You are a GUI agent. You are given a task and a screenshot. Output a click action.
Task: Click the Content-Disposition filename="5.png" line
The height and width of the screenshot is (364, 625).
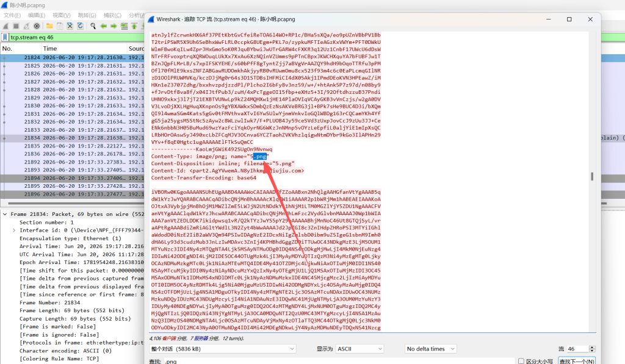223,163
